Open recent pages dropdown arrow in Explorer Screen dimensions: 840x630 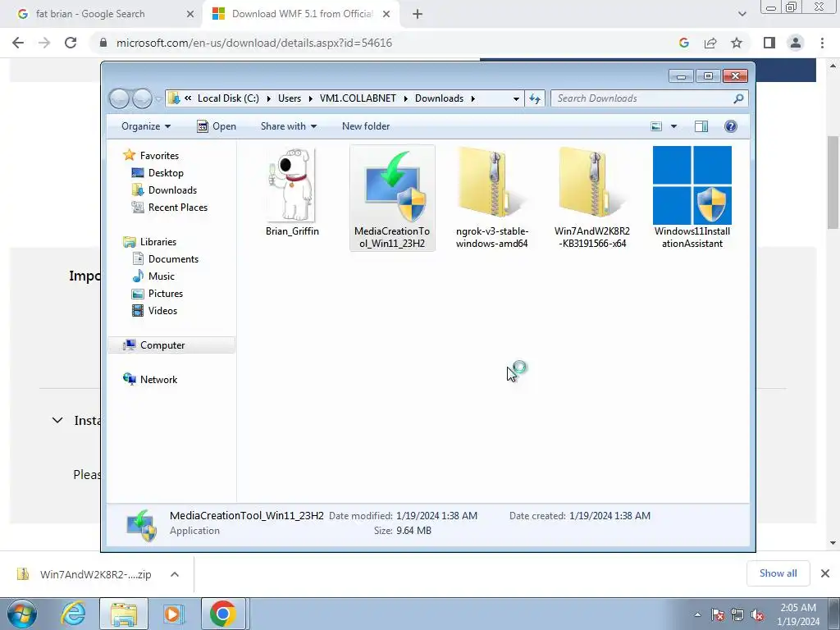[158, 99]
